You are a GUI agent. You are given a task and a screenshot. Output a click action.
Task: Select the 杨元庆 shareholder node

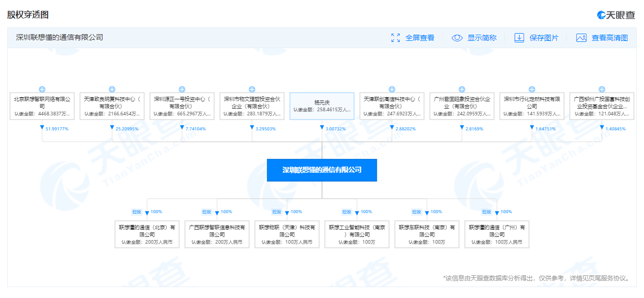coord(322,106)
